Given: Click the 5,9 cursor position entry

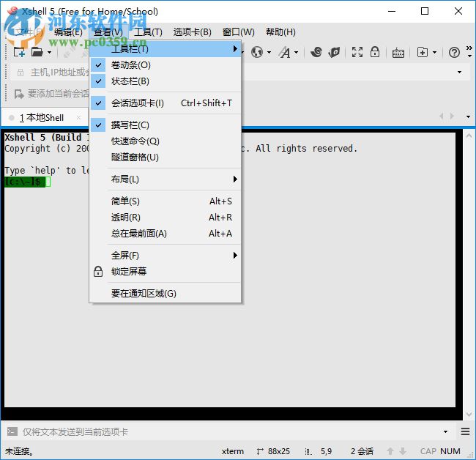Looking at the screenshot, I should tap(326, 451).
